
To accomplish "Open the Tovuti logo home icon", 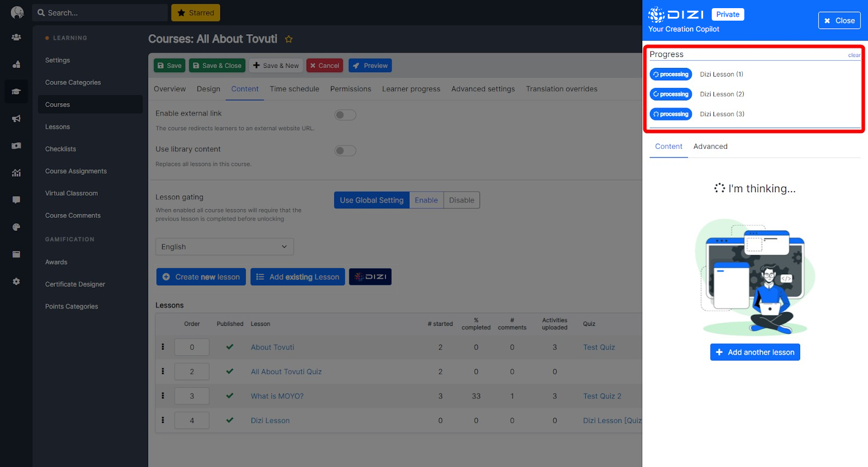I will point(17,12).
